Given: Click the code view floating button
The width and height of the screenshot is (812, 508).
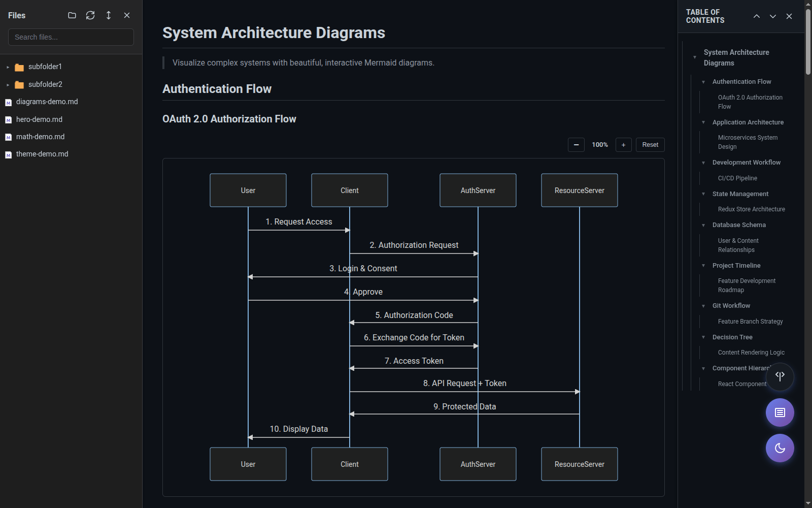Looking at the screenshot, I should pyautogui.click(x=780, y=376).
